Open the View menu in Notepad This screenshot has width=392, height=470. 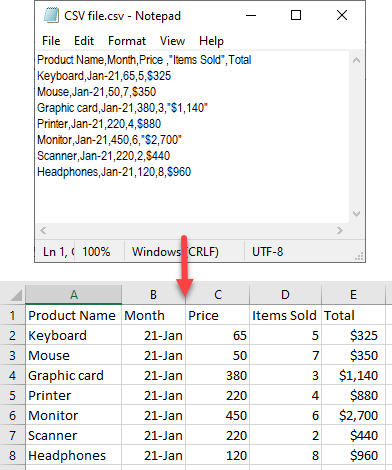172,41
